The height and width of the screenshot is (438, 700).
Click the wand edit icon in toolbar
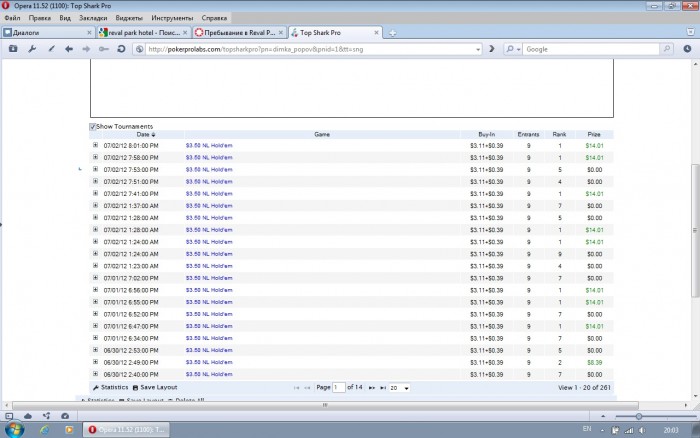(x=51, y=49)
